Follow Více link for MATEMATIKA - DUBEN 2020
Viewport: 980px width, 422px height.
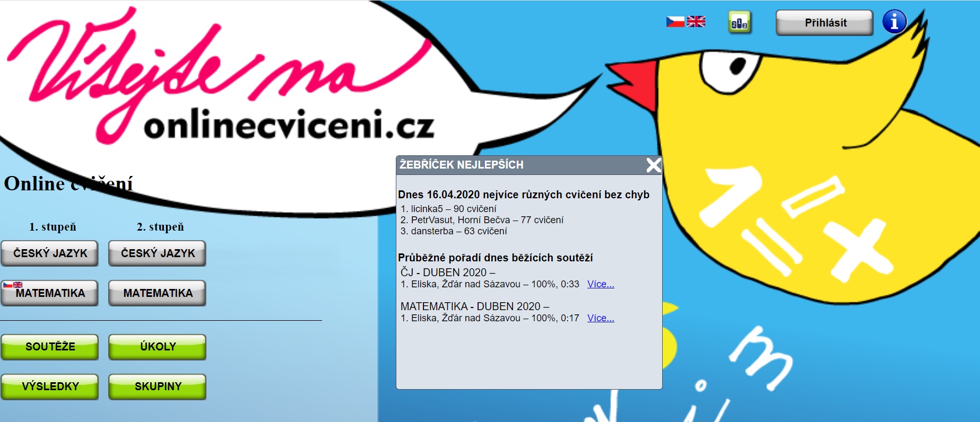601,318
